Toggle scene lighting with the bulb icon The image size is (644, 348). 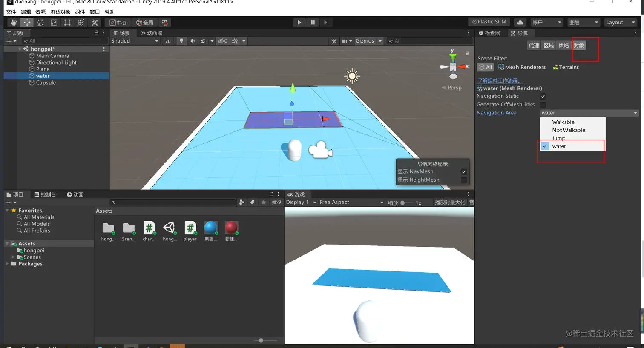[x=181, y=41]
